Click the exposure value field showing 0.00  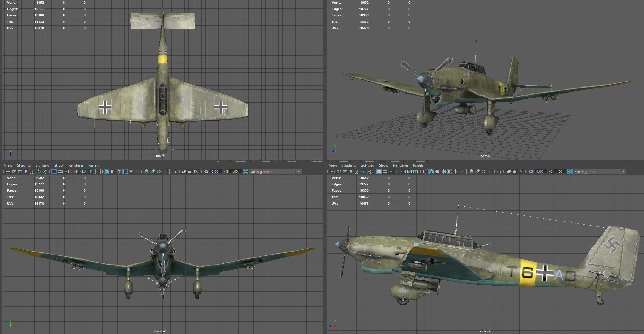coord(215,171)
